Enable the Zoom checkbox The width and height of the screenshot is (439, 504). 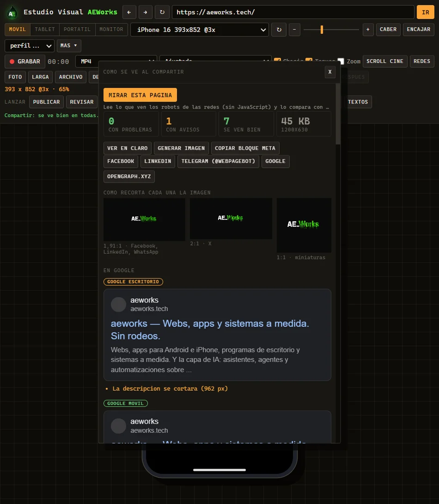point(341,61)
